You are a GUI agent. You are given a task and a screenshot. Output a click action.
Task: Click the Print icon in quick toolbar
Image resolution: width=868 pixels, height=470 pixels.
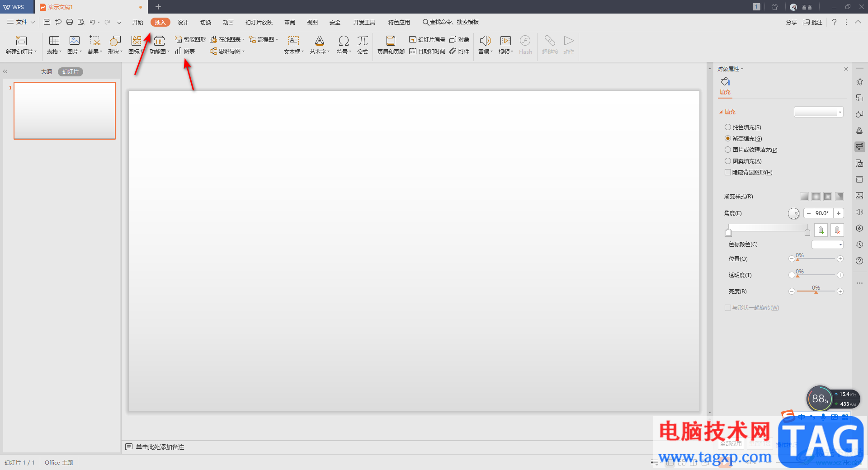click(x=70, y=22)
